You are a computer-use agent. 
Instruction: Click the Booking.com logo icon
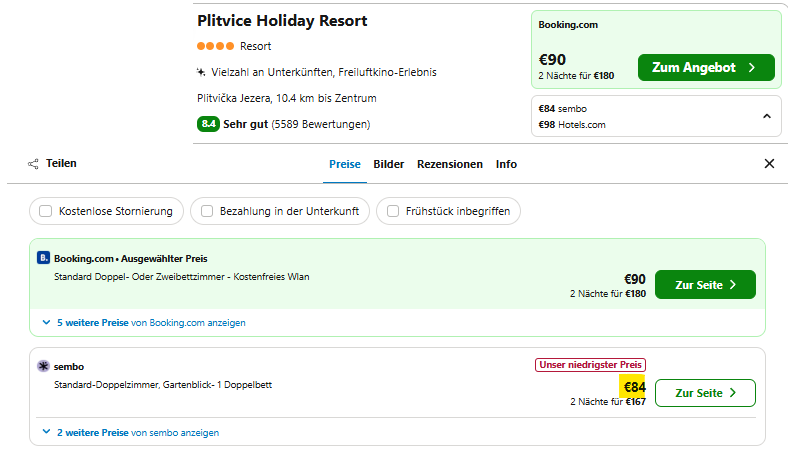[43, 258]
